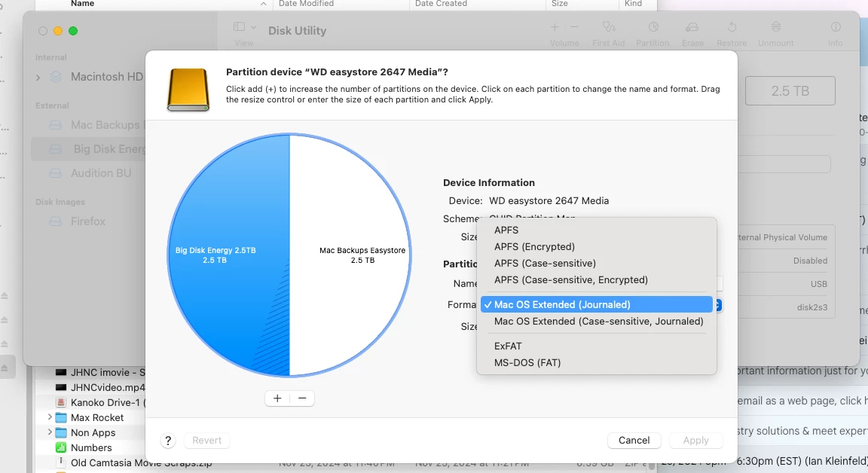Expand Max Rocket folder in Finder
The image size is (868, 473).
50,417
